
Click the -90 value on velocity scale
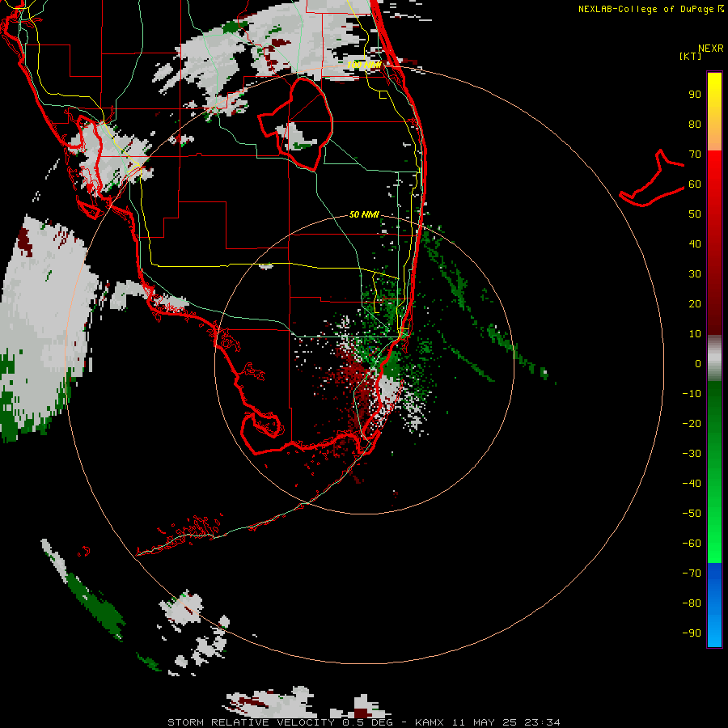(x=692, y=633)
